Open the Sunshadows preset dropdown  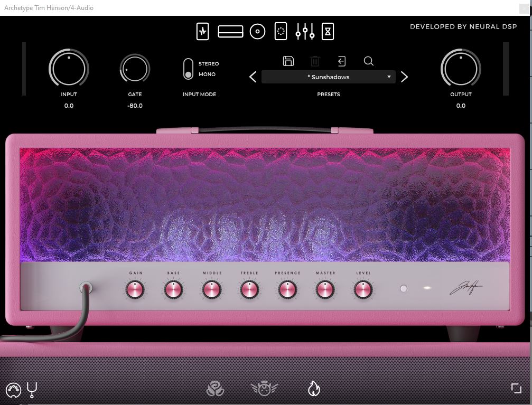(x=328, y=77)
